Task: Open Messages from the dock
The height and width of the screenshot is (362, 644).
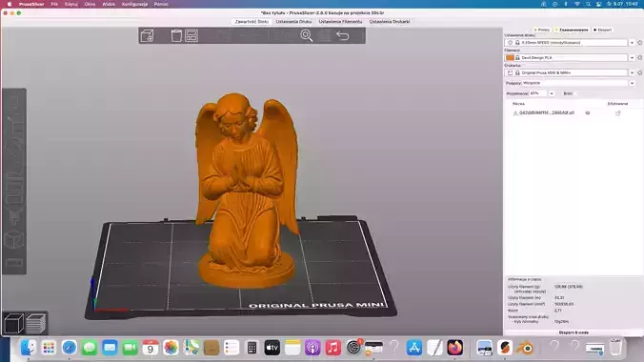Action: pyautogui.click(x=90, y=348)
